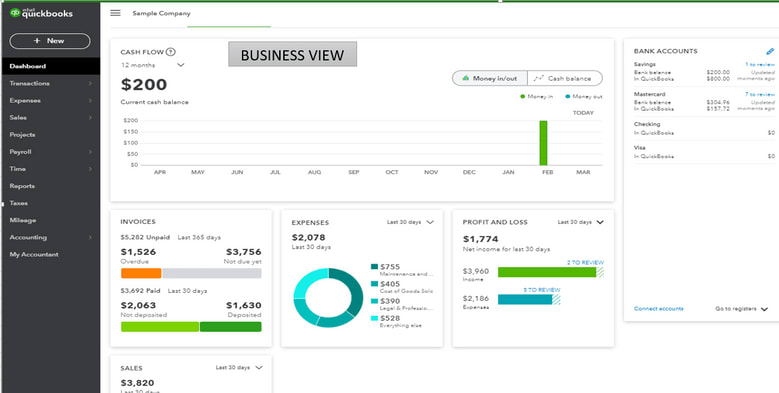The image size is (779, 393).
Task: Open the Cash Flow help question icon
Action: click(171, 52)
